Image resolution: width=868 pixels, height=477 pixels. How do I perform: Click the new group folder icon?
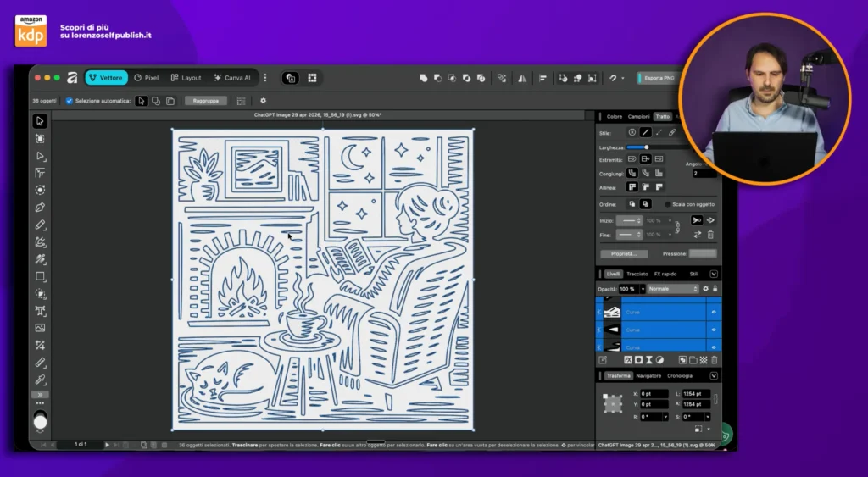pos(693,360)
